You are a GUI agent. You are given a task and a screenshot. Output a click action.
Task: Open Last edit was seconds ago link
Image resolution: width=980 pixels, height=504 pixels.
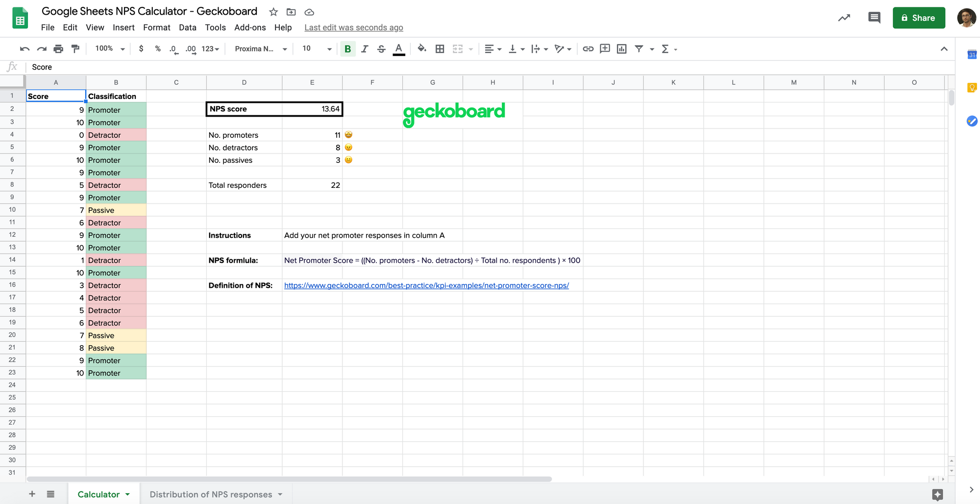[354, 27]
